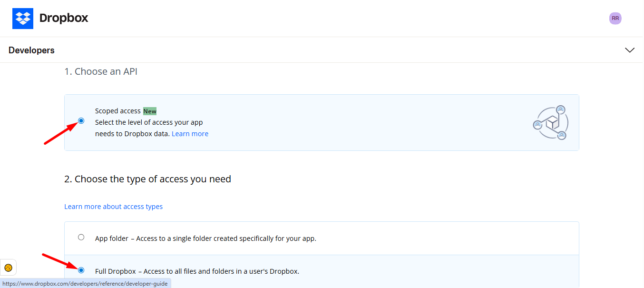Viewport: 644px width, 288px height.
Task: Click the Dropbox blue logo icon
Action: [22, 18]
